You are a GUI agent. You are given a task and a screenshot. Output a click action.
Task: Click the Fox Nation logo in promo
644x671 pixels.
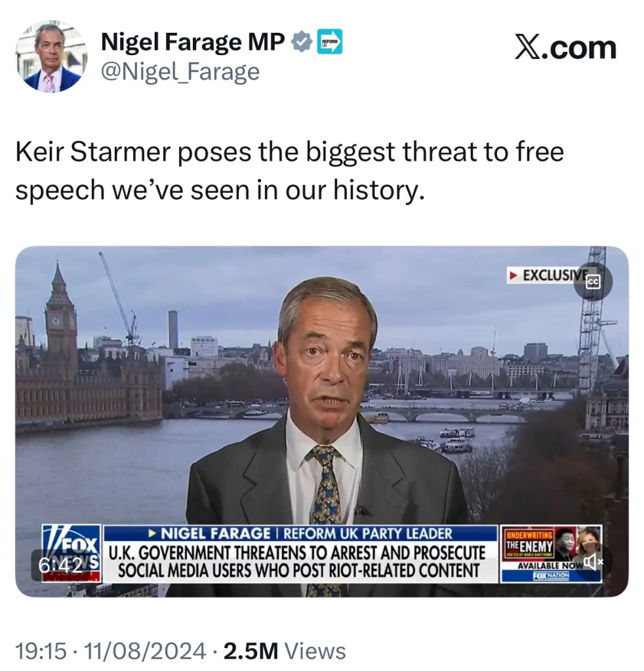pyautogui.click(x=551, y=575)
